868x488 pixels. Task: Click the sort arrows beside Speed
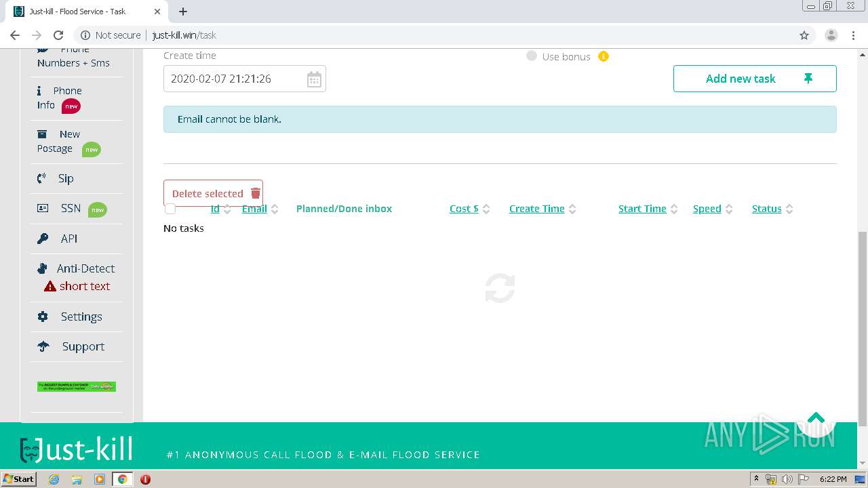click(729, 209)
